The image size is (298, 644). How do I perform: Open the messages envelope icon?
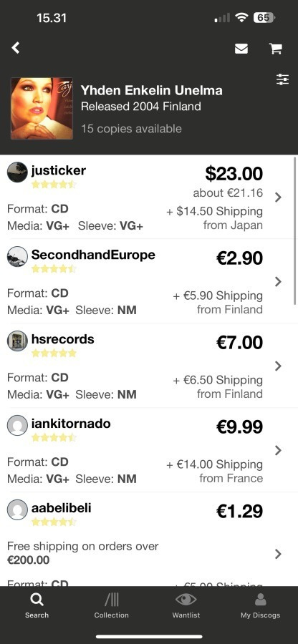241,49
